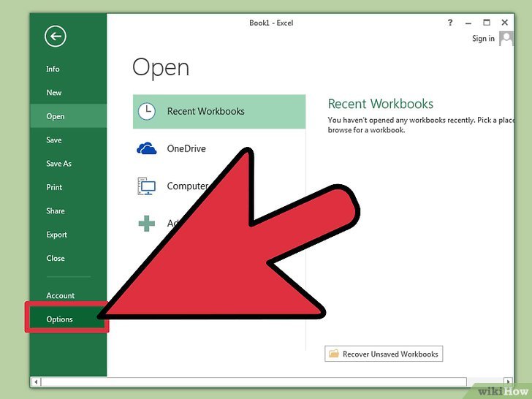This screenshot has width=532, height=399.
Task: Open Help with the question mark icon
Action: point(450,23)
